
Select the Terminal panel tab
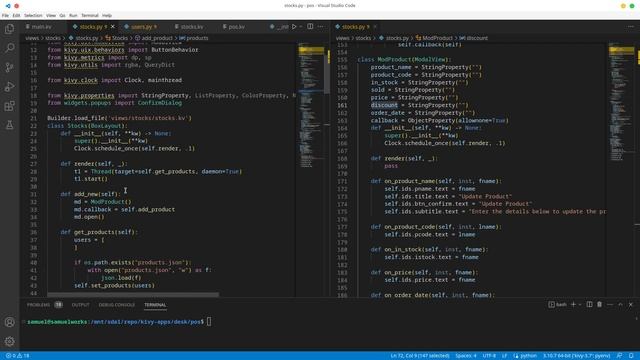click(155, 304)
